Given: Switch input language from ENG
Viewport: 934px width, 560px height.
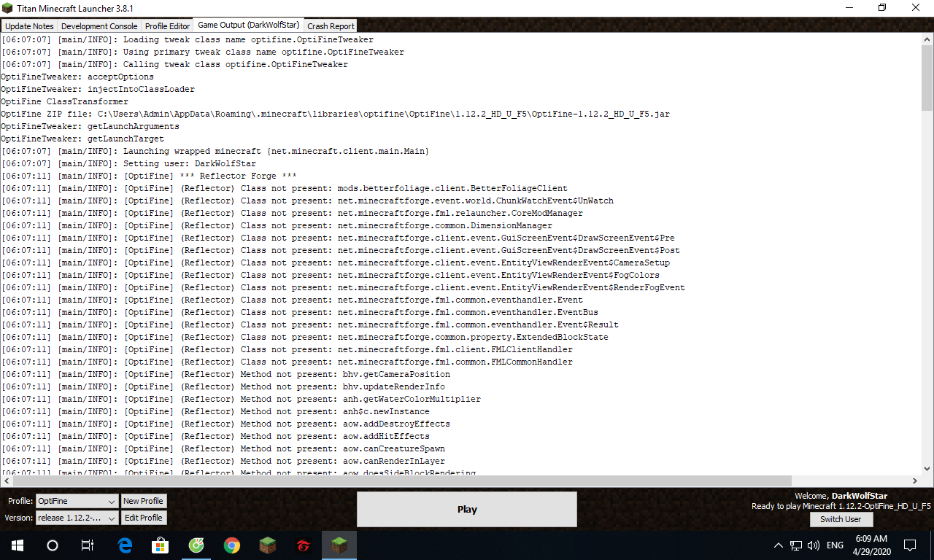Looking at the screenshot, I should (835, 545).
